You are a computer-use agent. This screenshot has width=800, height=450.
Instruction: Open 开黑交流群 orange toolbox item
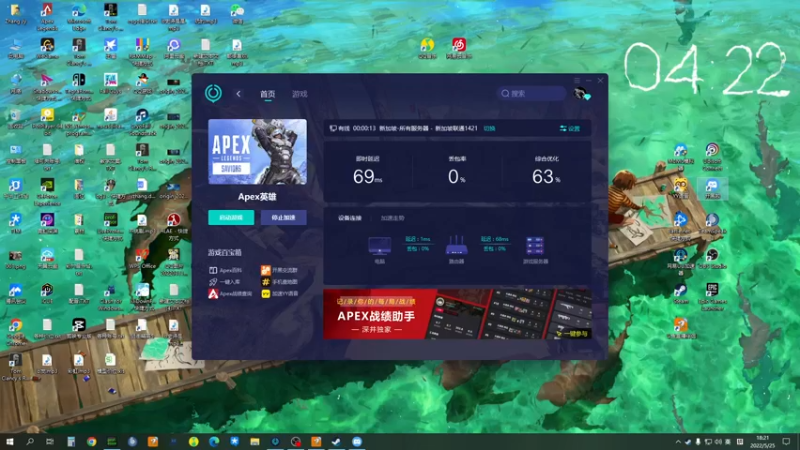tap(280, 270)
